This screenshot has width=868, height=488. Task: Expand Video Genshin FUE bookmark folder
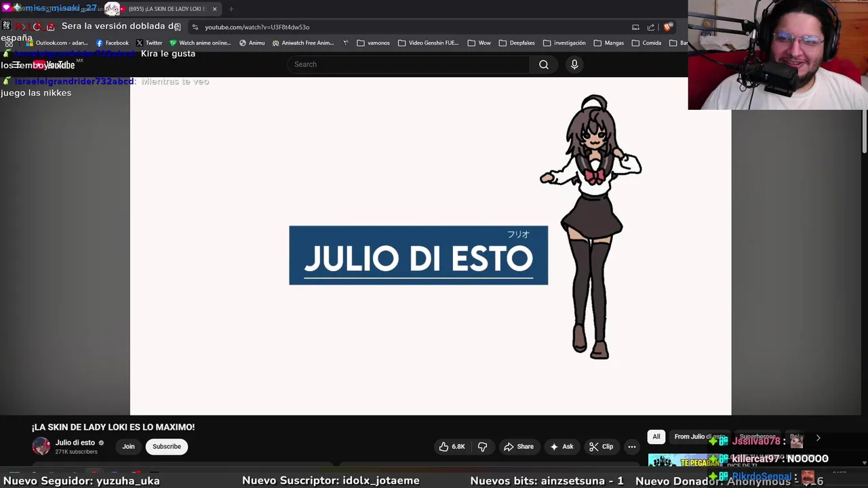(x=428, y=43)
